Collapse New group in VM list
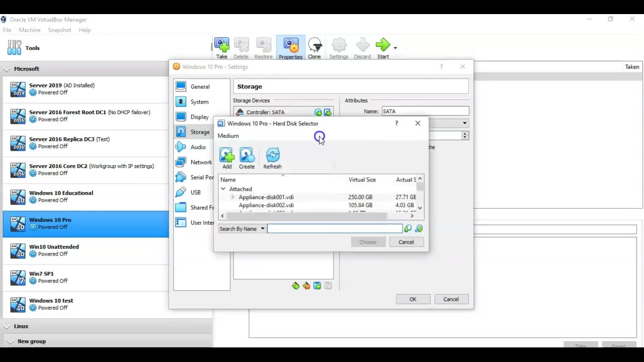Image resolution: width=644 pixels, height=362 pixels. pyautogui.click(x=10, y=341)
